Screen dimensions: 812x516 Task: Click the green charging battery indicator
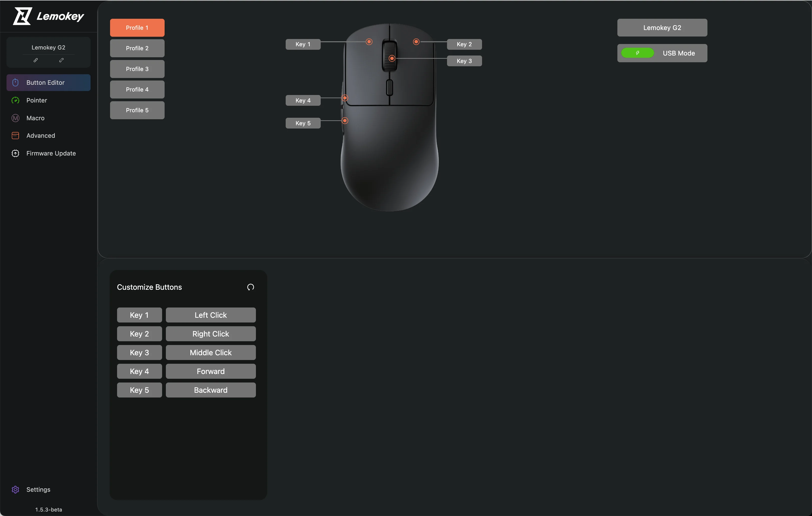(637, 53)
